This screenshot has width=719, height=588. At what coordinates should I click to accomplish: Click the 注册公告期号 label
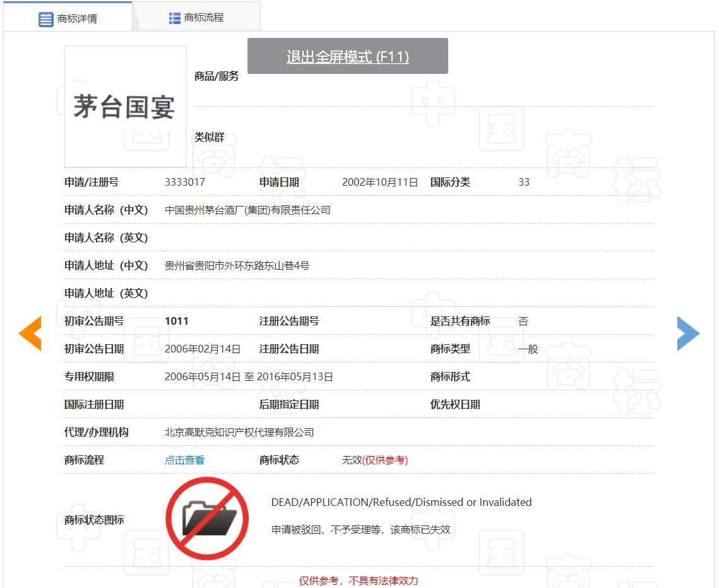tap(289, 321)
